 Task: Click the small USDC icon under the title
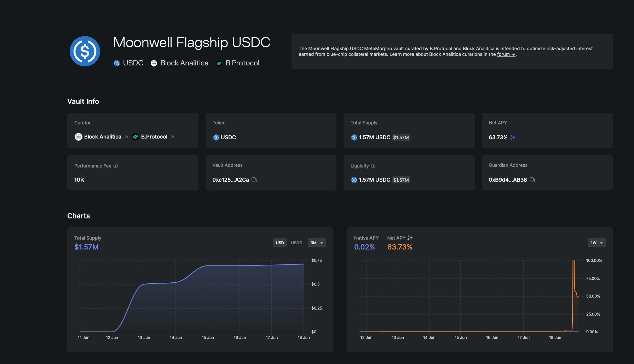point(117,63)
